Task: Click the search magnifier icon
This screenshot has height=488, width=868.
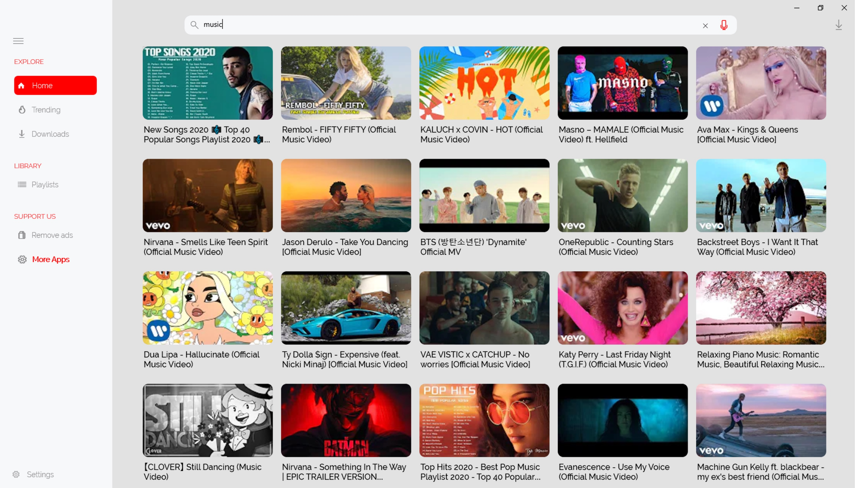Action: [194, 25]
